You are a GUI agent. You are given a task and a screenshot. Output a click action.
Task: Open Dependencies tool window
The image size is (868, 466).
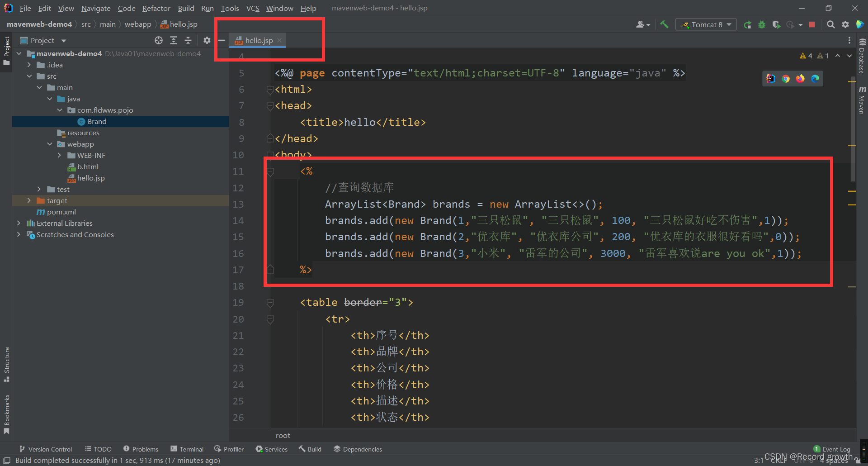click(x=358, y=449)
